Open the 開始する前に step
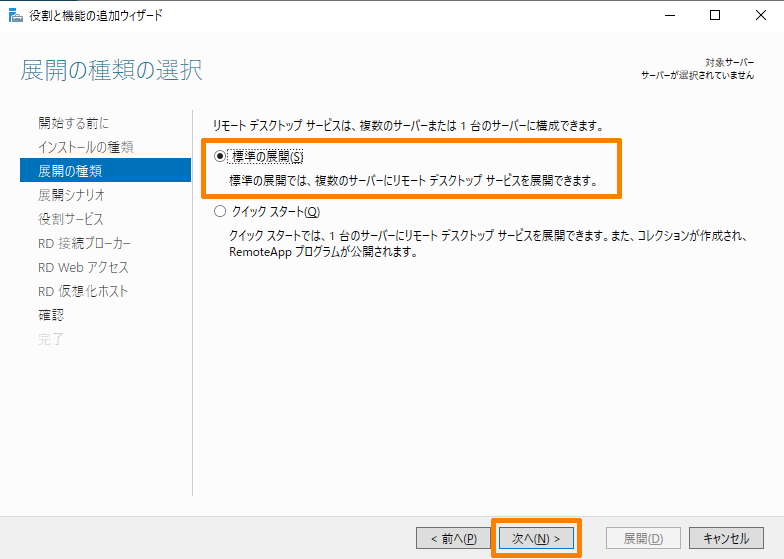Image resolution: width=784 pixels, height=559 pixels. (74, 123)
